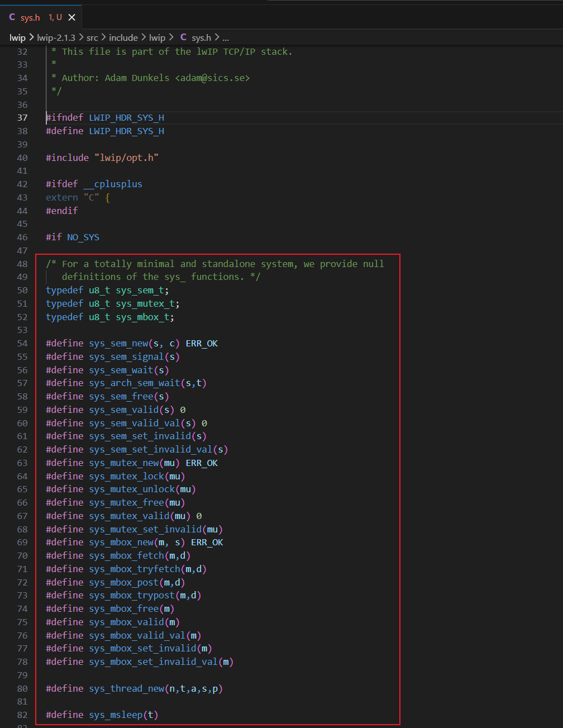
Task: Open the include breadcrumb segment
Action: click(x=123, y=37)
